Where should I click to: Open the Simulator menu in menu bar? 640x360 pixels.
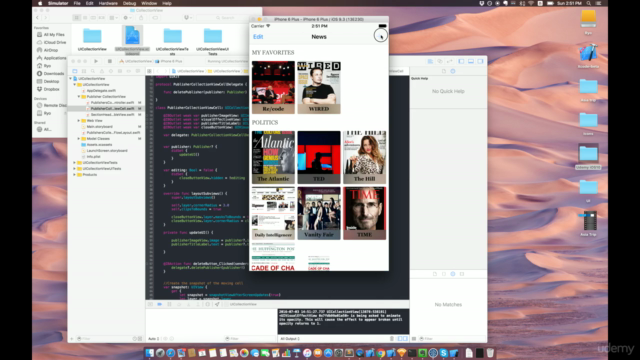click(58, 3)
